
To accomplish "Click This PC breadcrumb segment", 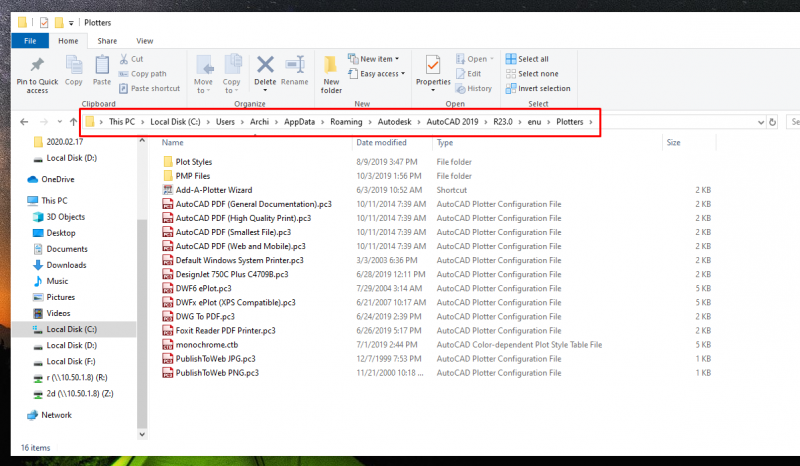I will [122, 122].
